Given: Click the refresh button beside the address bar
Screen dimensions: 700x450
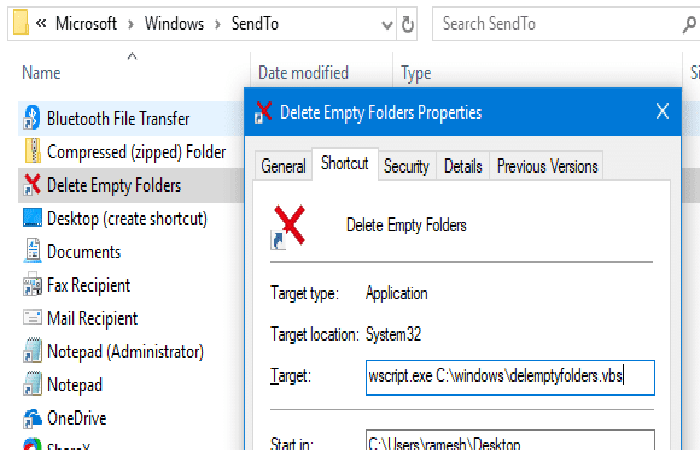Looking at the screenshot, I should point(407,24).
